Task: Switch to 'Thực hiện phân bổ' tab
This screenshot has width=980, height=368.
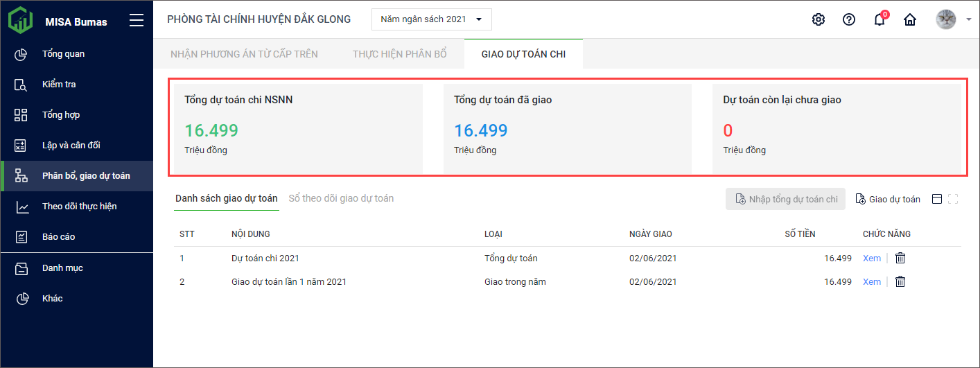Action: (x=399, y=53)
